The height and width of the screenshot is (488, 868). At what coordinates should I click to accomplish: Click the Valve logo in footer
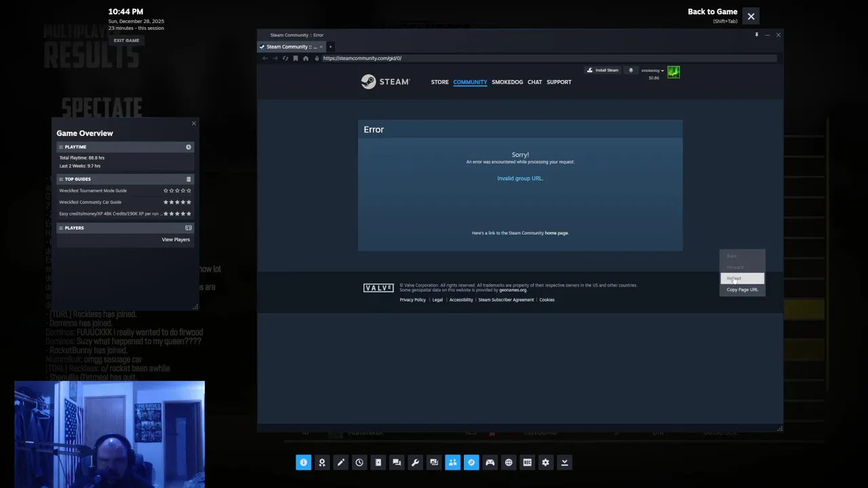point(378,288)
